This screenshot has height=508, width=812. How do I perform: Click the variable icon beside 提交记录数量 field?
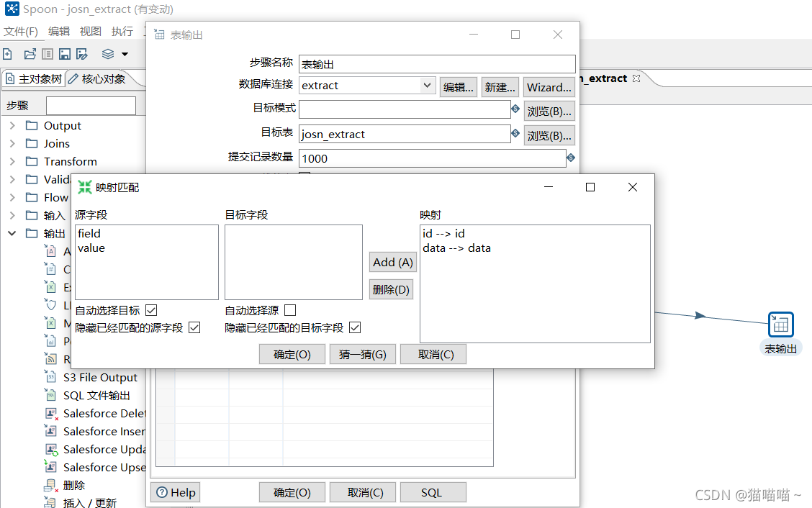tap(571, 158)
